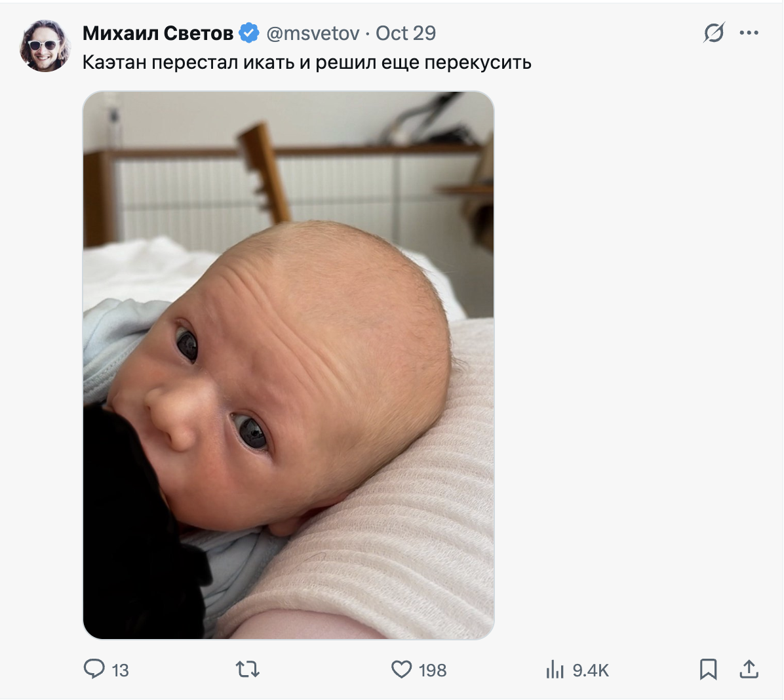The width and height of the screenshot is (784, 700).
Task: Like the tweet with the heart icon
Action: pyautogui.click(x=401, y=669)
